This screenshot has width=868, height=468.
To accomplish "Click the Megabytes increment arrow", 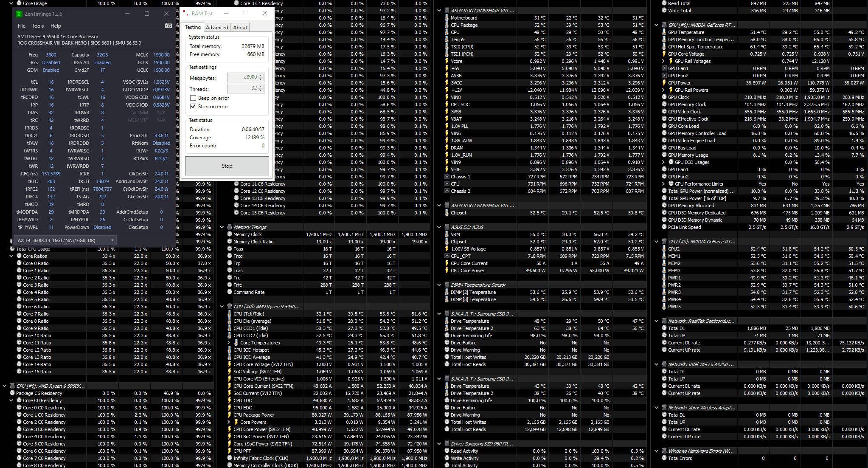I will pyautogui.click(x=261, y=75).
